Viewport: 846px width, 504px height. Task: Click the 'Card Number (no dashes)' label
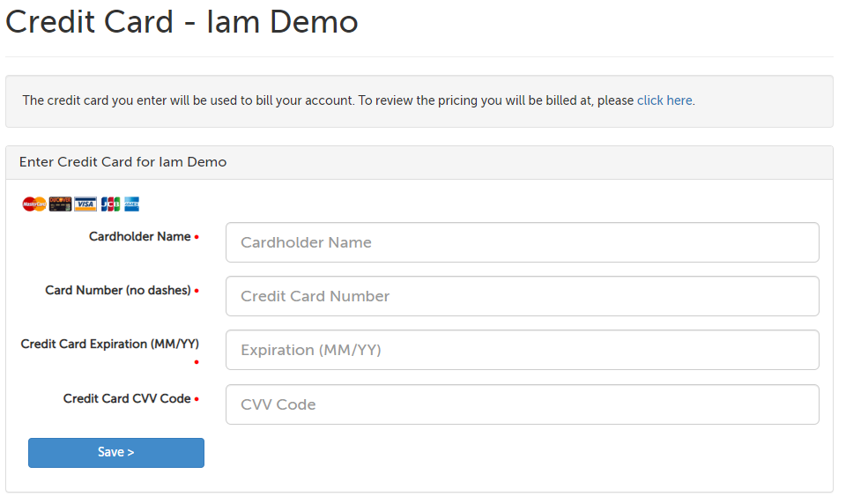pos(118,290)
